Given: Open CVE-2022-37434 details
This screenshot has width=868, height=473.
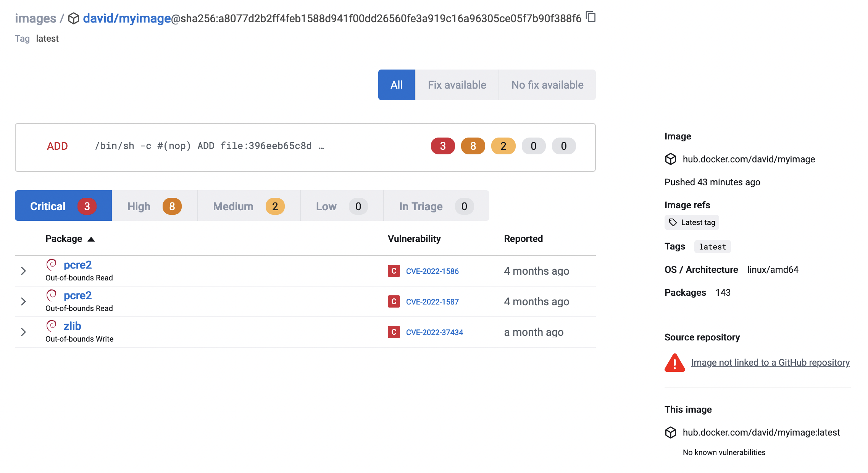Looking at the screenshot, I should coord(434,332).
